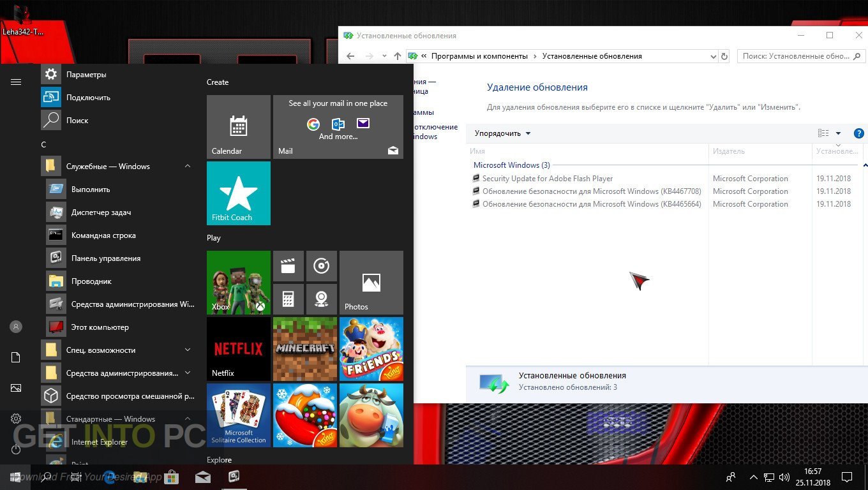Viewport: 868px width, 490px height.
Task: Open the Упорядочить dropdown
Action: point(502,133)
